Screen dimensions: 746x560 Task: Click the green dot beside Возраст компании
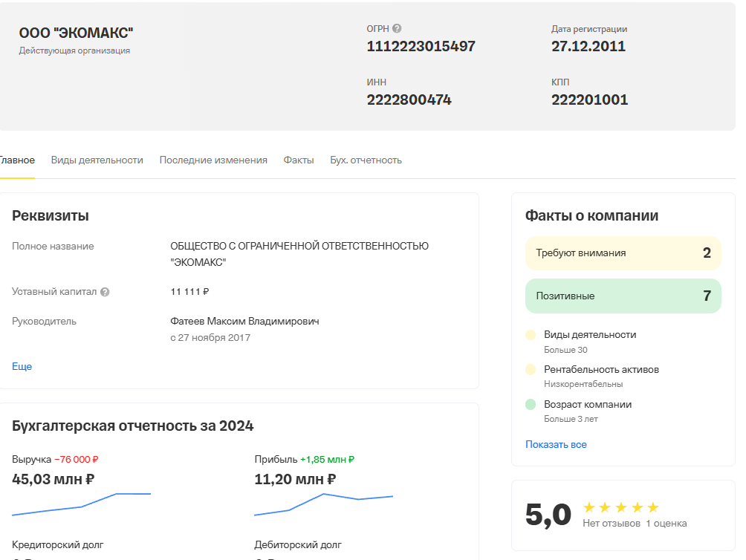[x=531, y=405]
